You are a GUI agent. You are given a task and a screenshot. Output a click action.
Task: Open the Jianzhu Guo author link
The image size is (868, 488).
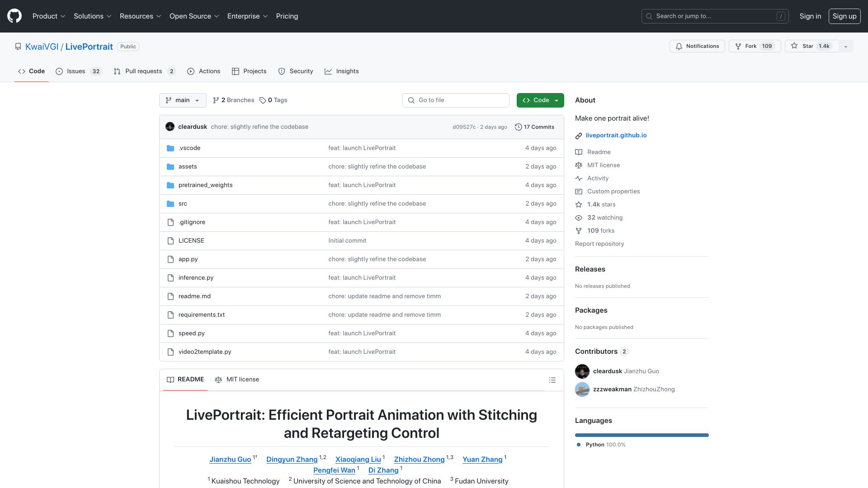coord(230,460)
